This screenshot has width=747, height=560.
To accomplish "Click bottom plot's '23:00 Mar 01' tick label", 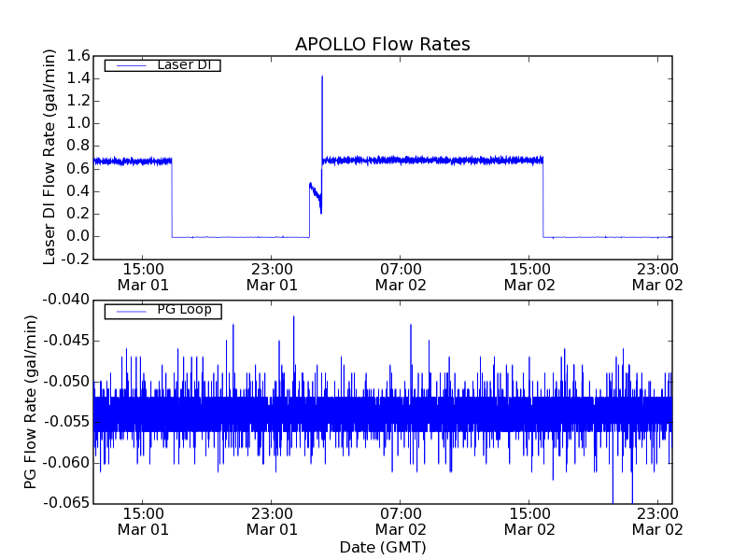I will coord(272,522).
